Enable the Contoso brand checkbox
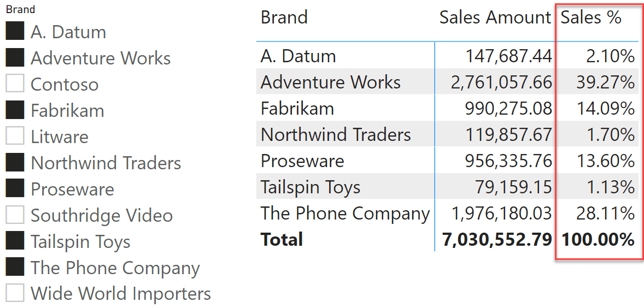 coord(15,84)
